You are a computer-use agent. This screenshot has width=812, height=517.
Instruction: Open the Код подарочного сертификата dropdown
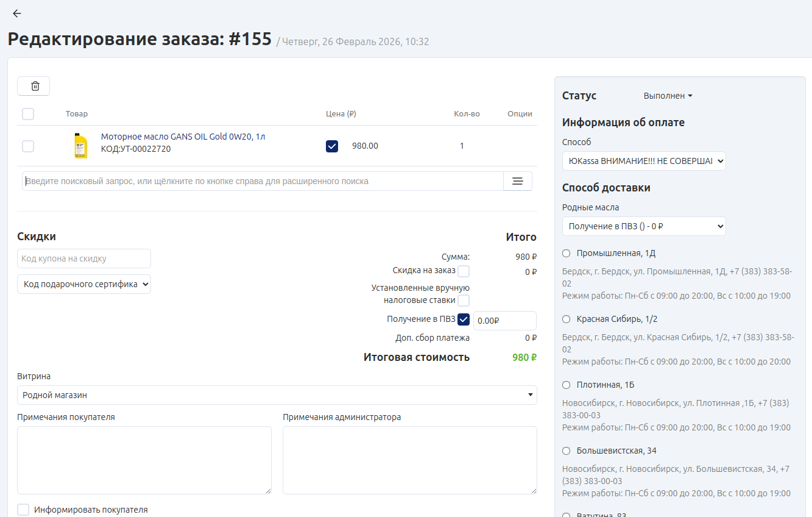pos(84,284)
